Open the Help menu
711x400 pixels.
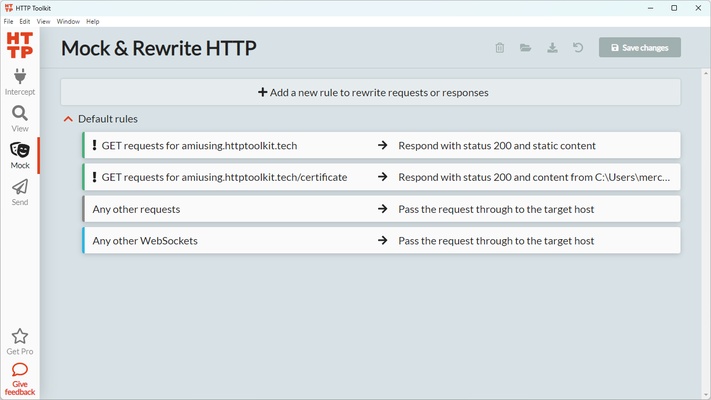[93, 21]
